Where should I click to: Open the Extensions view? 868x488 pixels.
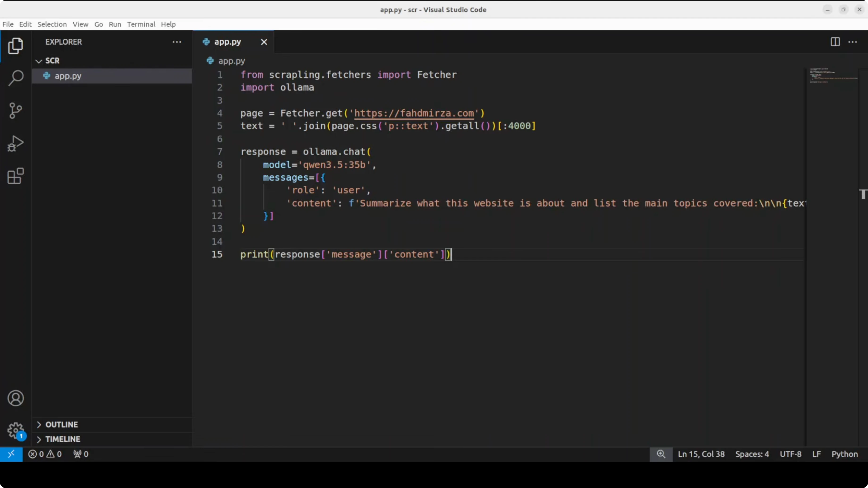15,176
